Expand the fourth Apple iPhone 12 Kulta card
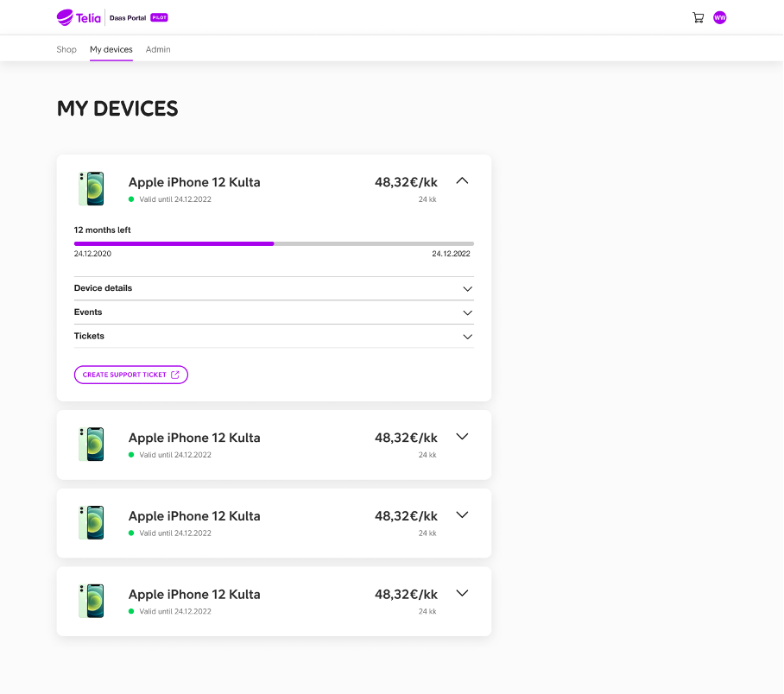Viewport: 784px width, 694px height. click(462, 593)
